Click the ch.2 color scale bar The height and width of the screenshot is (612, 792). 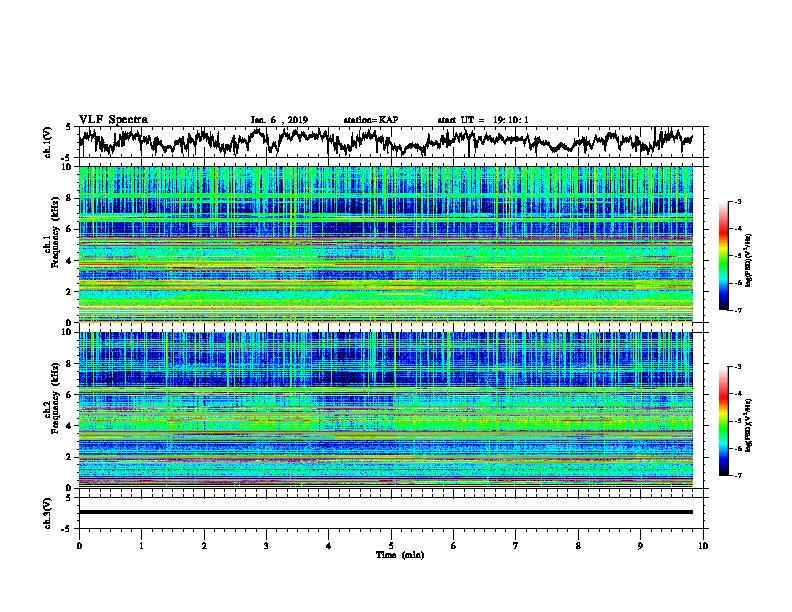723,421
